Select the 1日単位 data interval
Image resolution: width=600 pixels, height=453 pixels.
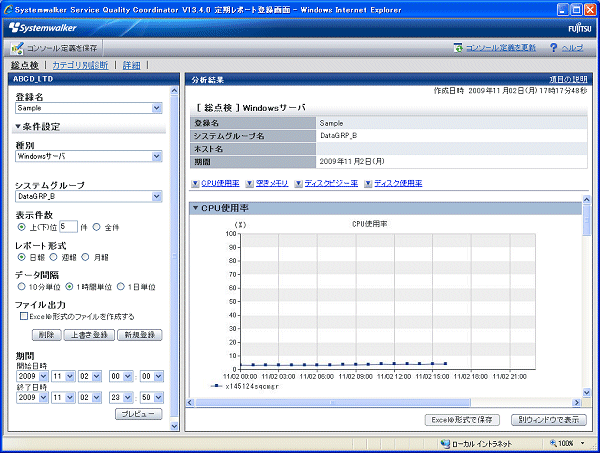[121, 287]
